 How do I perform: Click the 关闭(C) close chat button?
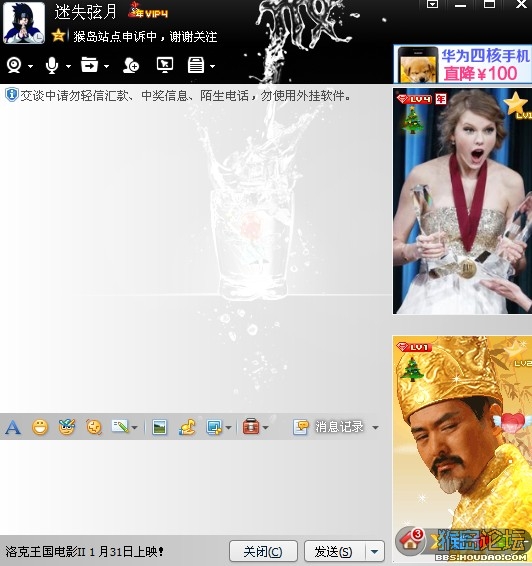[263, 552]
